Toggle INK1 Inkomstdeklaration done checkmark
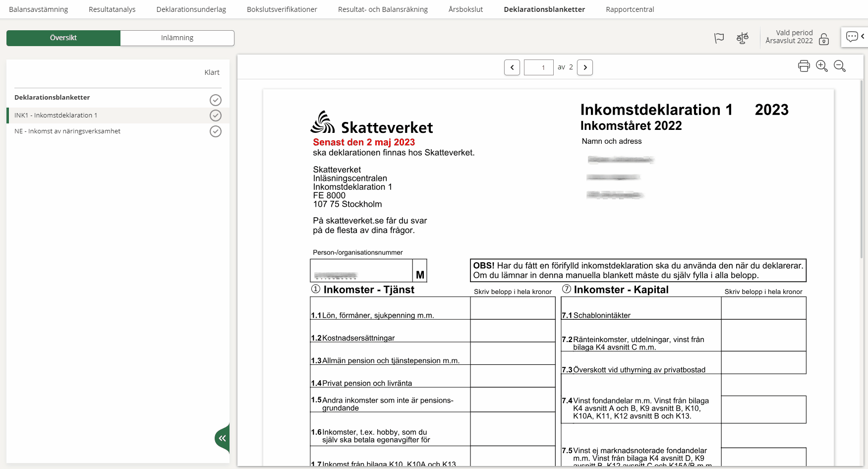The image size is (868, 469). tap(215, 116)
